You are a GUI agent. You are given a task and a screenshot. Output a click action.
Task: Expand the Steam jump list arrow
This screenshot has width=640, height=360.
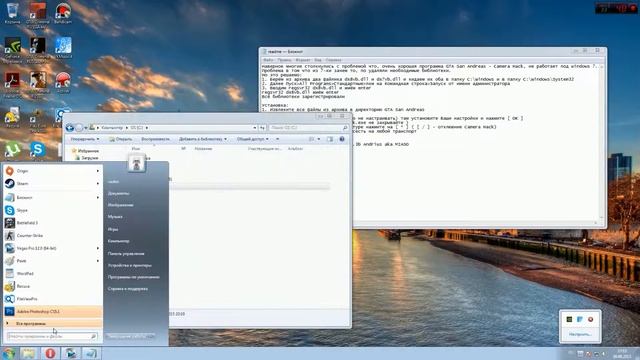(x=98, y=184)
